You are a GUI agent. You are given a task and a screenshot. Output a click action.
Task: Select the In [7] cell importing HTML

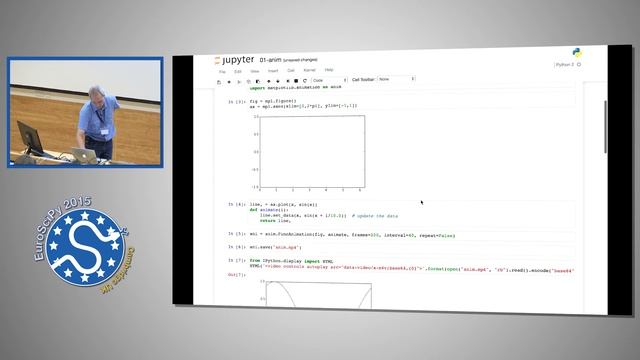coord(412,266)
